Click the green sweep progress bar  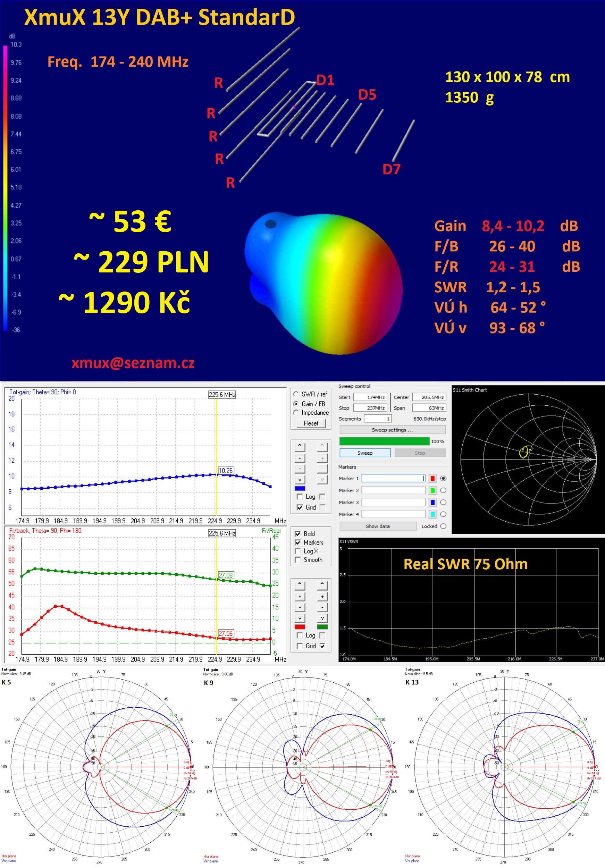click(x=384, y=441)
